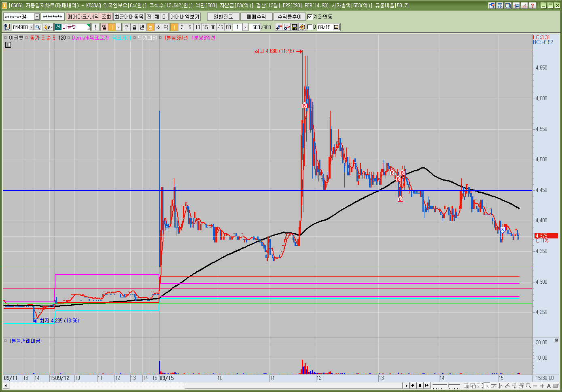Open the stock code search magnifier
Image resolution: width=562 pixels, height=392 pixels.
38,27
